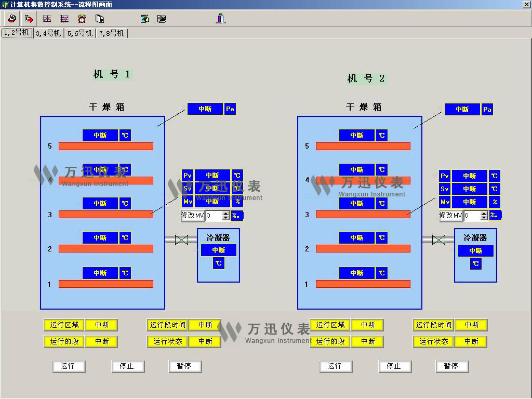Image resolution: width=532 pixels, height=399 pixels.
Task: Switch to the 3,4号机 tab
Action: (x=48, y=33)
